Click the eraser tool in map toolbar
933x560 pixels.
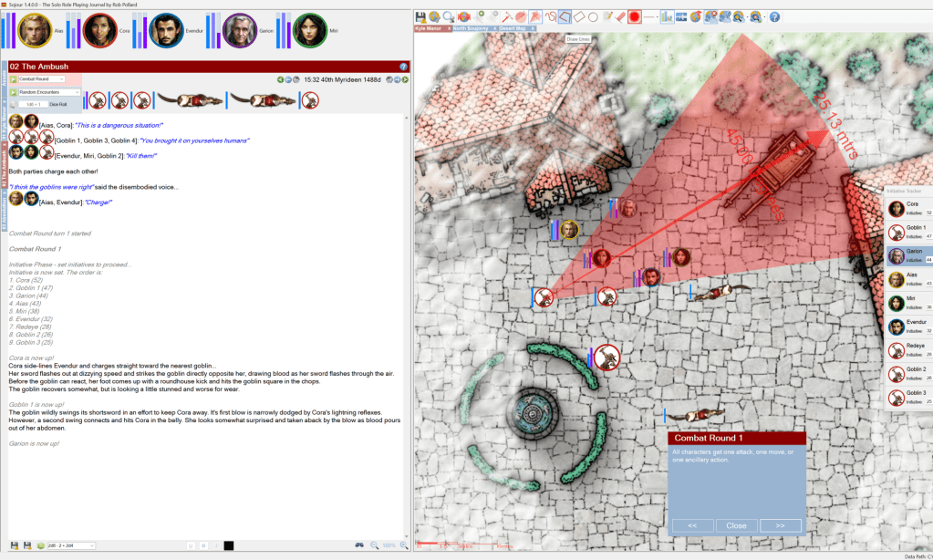(x=620, y=16)
